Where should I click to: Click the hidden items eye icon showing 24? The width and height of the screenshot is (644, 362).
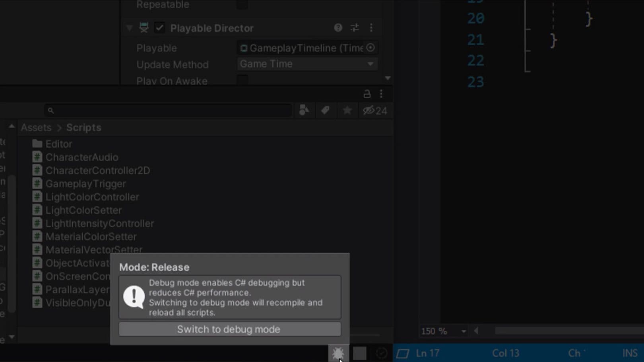click(374, 110)
